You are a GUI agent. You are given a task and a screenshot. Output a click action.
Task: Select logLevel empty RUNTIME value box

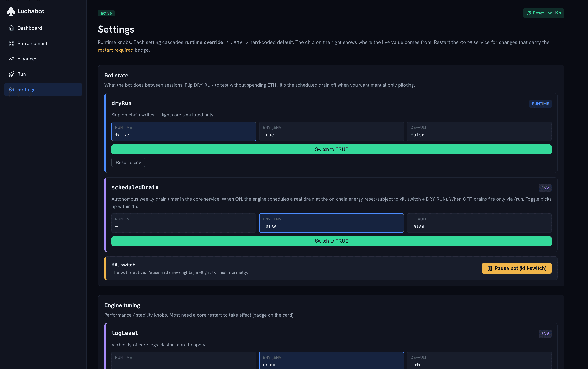(x=184, y=360)
